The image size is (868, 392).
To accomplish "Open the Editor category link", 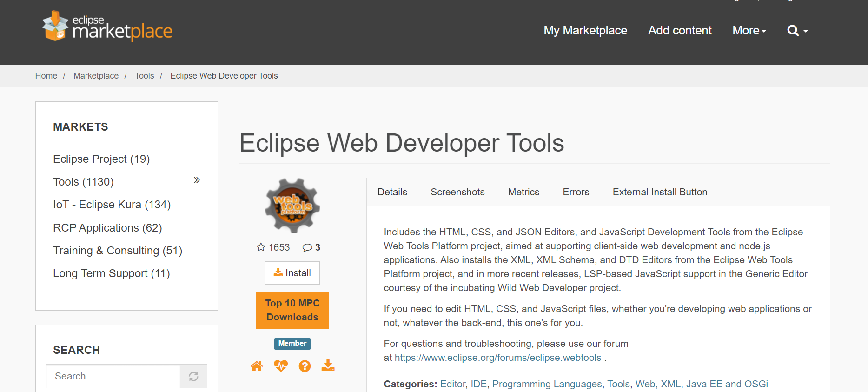I will click(453, 384).
